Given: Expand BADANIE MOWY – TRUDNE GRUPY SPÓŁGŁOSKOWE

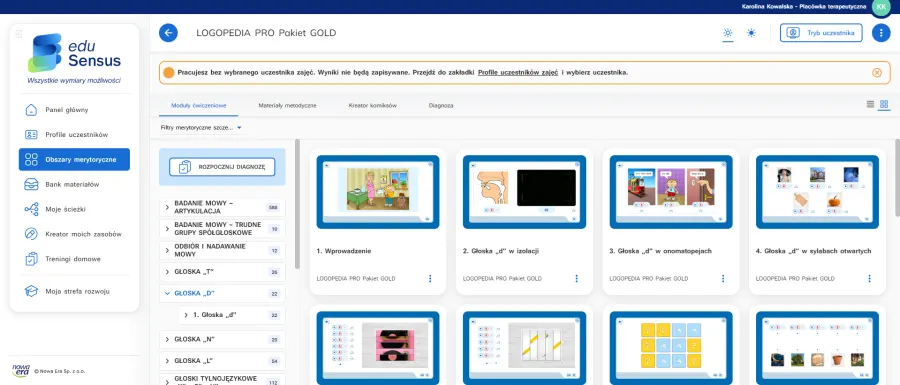Looking at the screenshot, I should click(222, 229).
